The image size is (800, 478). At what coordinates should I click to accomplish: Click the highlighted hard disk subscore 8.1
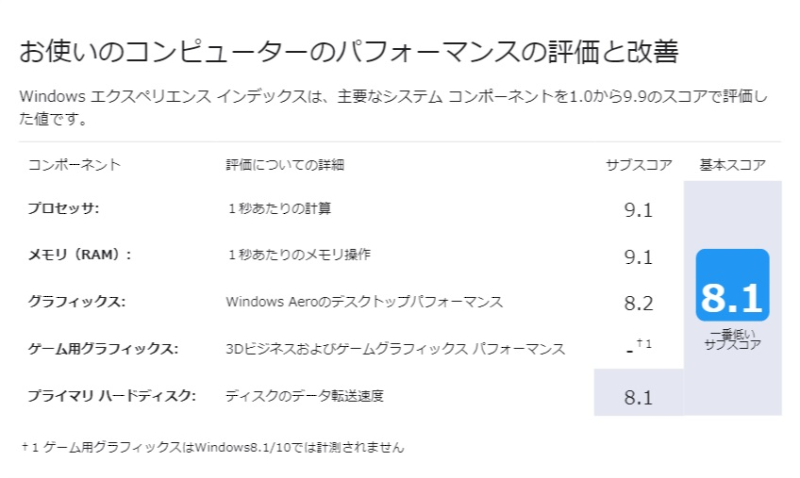tap(638, 397)
